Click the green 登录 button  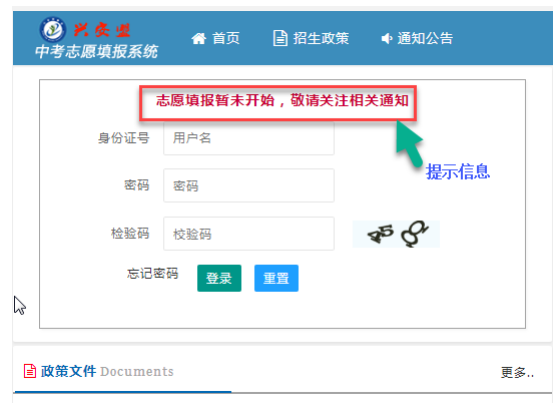219,278
